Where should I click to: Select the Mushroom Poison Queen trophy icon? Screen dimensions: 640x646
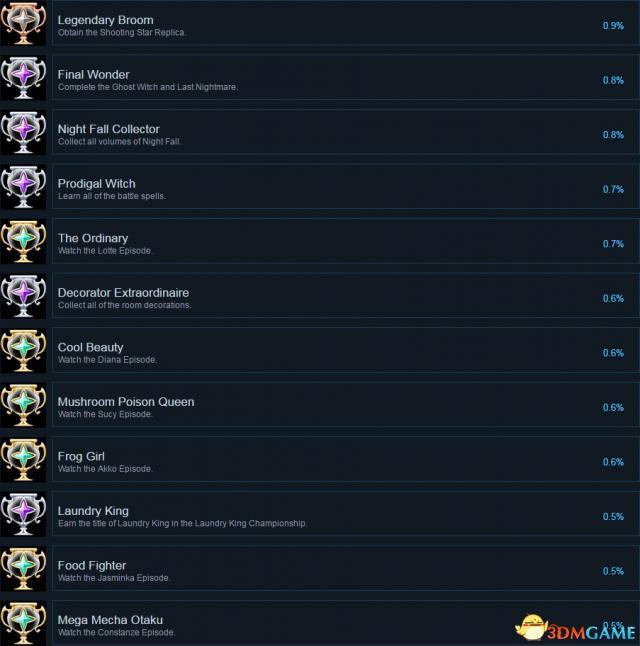[x=23, y=405]
